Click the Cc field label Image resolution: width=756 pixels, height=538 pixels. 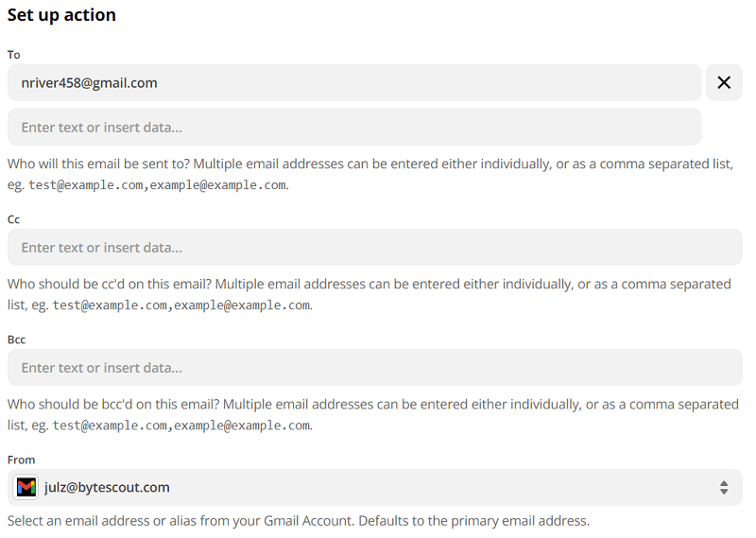click(x=14, y=219)
